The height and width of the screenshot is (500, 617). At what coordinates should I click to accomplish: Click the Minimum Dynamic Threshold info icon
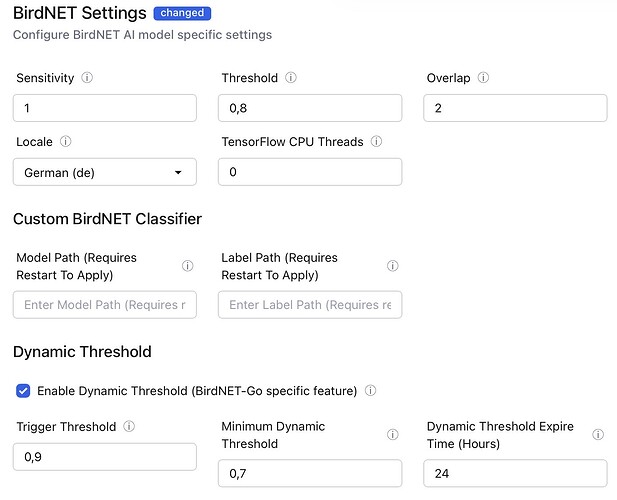393,435
